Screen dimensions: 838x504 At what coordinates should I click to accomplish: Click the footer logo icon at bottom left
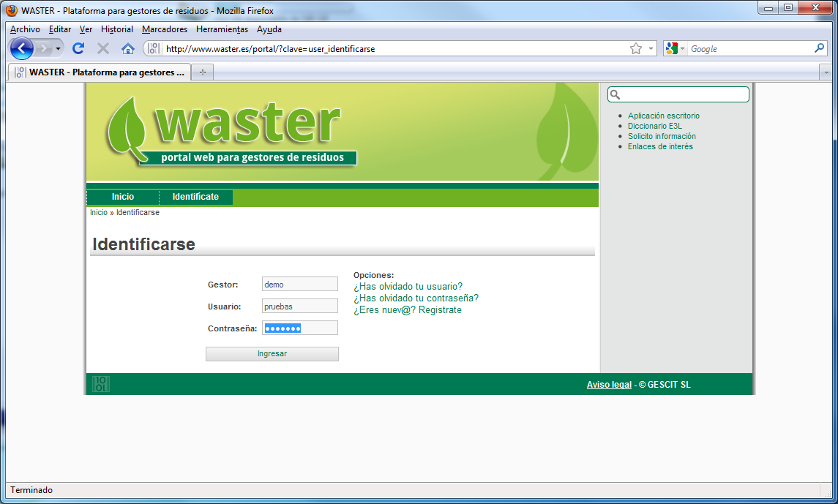[x=101, y=384]
